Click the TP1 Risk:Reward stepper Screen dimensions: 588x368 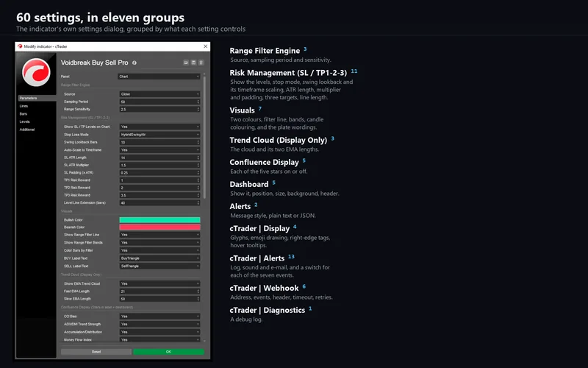(159, 180)
